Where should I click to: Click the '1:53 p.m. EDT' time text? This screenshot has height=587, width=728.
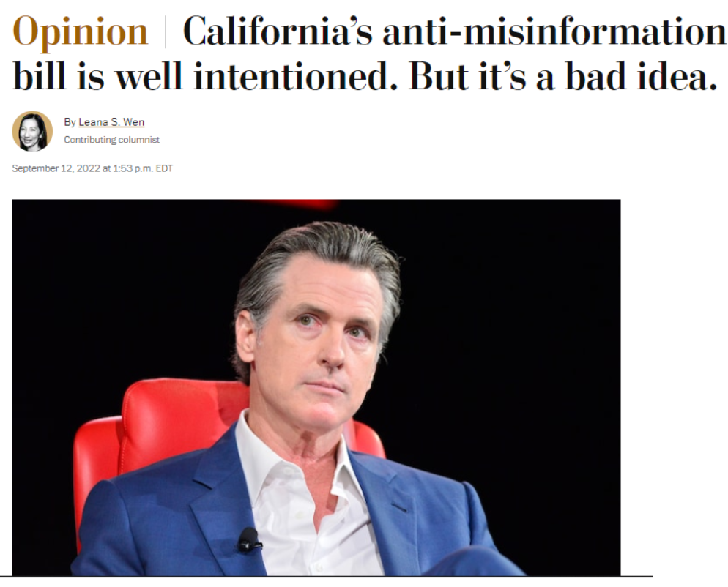point(143,168)
